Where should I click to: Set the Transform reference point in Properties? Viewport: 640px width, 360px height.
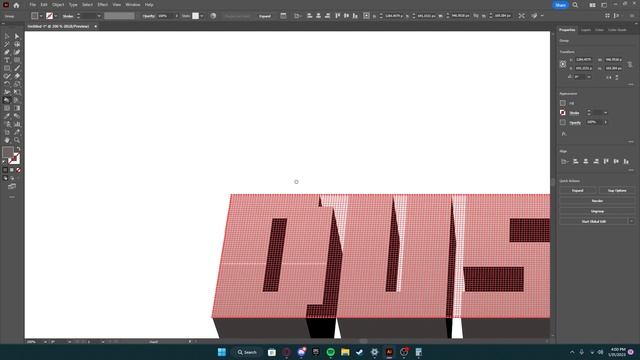563,64
